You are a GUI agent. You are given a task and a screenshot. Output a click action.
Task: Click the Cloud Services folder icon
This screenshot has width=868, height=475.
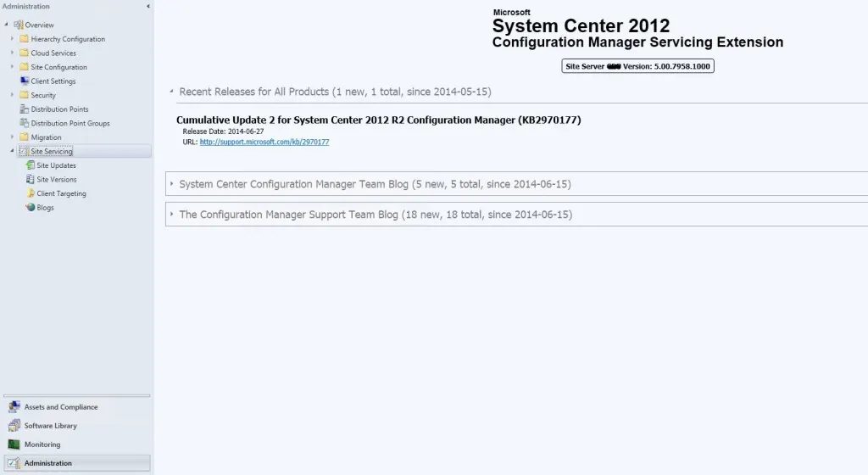tap(25, 53)
